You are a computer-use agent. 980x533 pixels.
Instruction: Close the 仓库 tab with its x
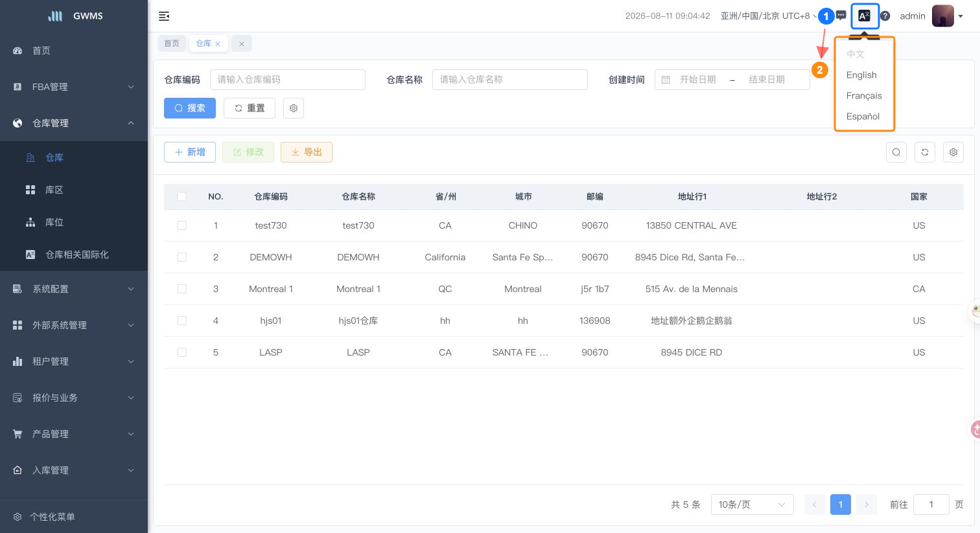tap(218, 44)
